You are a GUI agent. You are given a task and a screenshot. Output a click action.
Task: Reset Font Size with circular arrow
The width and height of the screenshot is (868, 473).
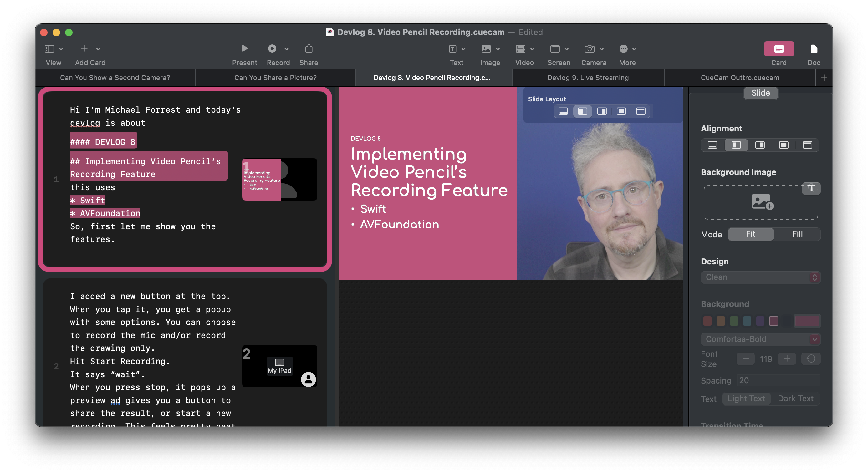811,359
